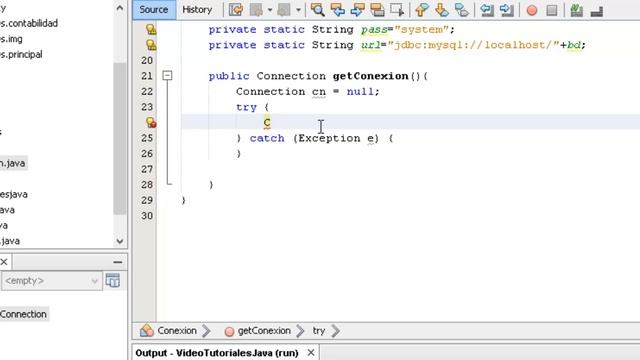Image resolution: width=640 pixels, height=360 pixels.
Task: Uncomment selected lines icon
Action: point(597,11)
